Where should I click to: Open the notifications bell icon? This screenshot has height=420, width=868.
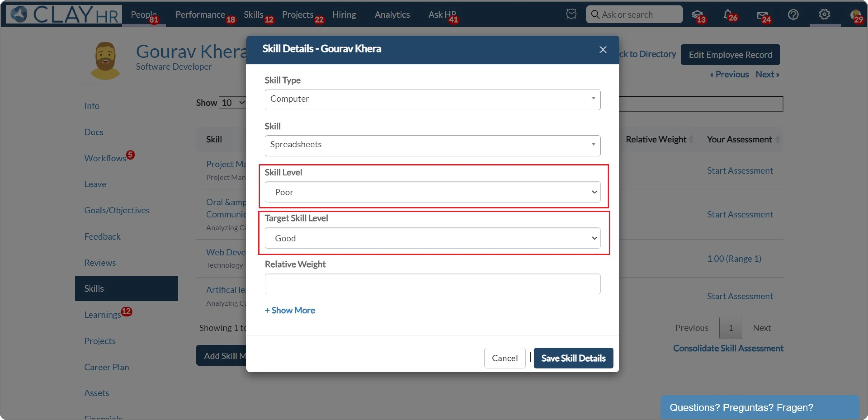[728, 14]
